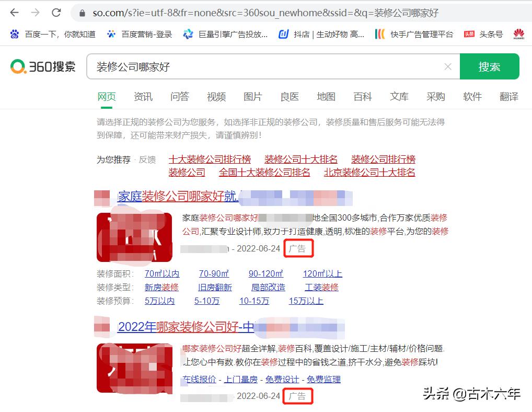Open the 360搜索 homepage logo
This screenshot has width=532, height=412.
coord(43,66)
